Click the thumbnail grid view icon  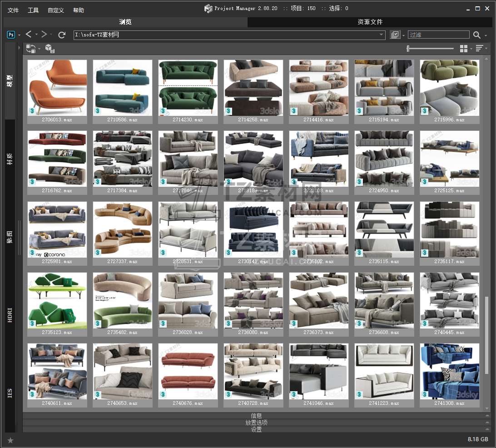tap(464, 49)
